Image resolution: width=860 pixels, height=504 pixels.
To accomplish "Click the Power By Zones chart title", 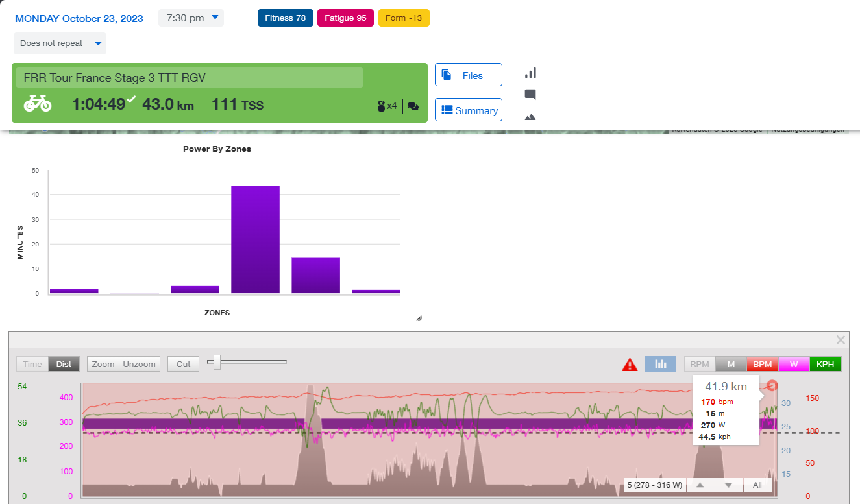I will pos(217,149).
